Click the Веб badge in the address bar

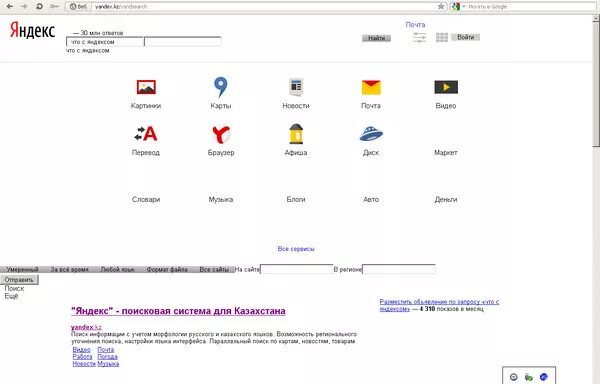coord(78,7)
